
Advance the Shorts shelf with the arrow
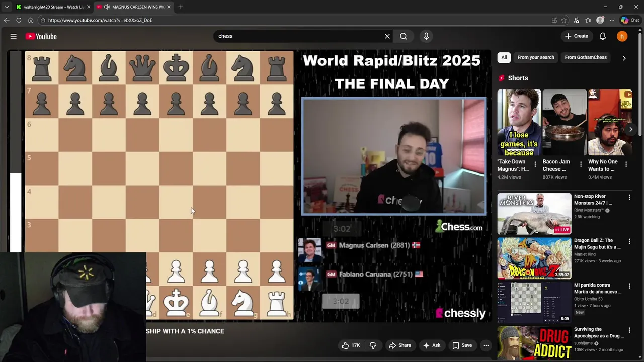tap(631, 129)
